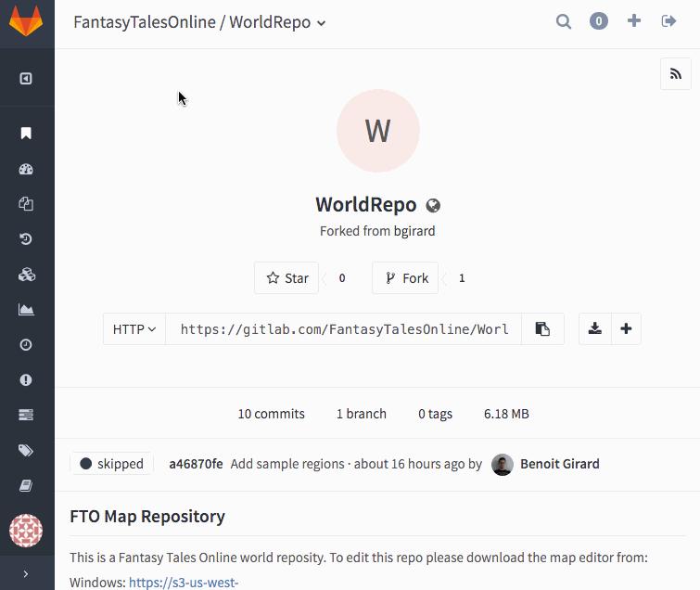Open the Builds cubes icon in sidebar
Image resolution: width=700 pixels, height=590 pixels.
click(27, 275)
